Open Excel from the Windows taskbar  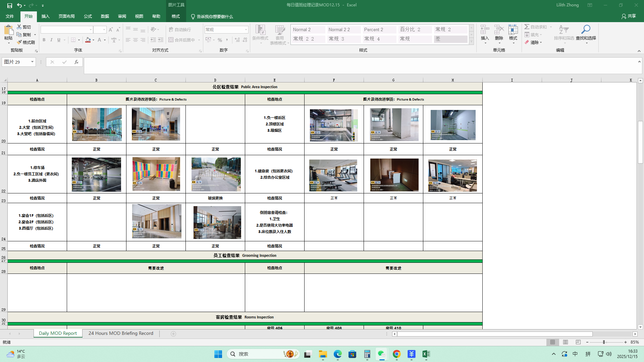[x=426, y=354]
